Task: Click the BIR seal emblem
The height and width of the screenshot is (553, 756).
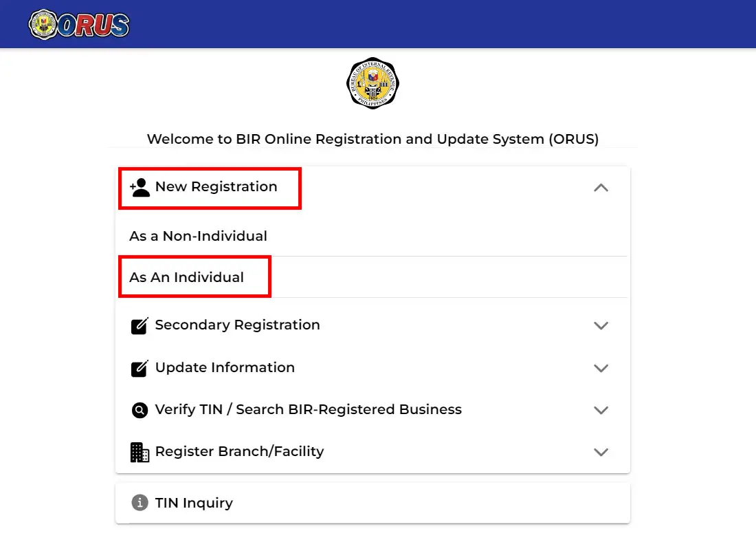Action: coord(373,83)
